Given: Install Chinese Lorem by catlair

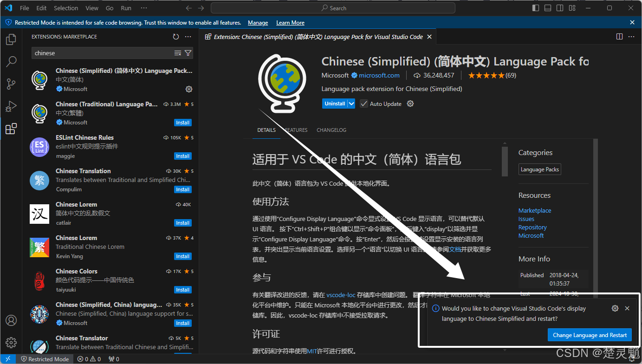Looking at the screenshot, I should click(x=183, y=223).
